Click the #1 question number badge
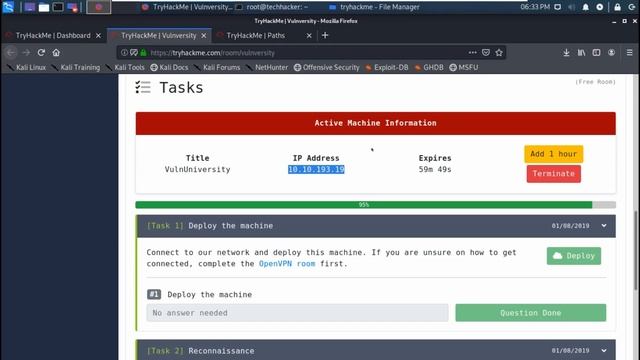This screenshot has height=360, width=640. coord(154,294)
